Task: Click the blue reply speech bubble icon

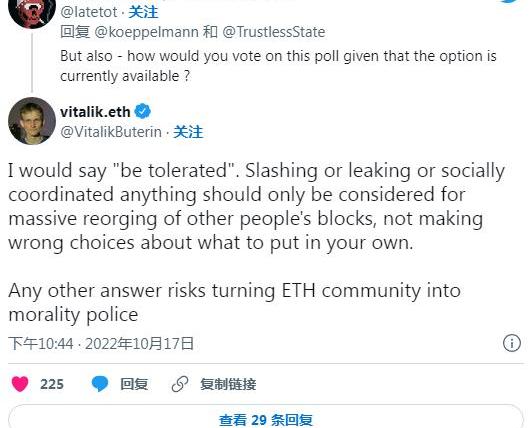Action: tap(100, 384)
